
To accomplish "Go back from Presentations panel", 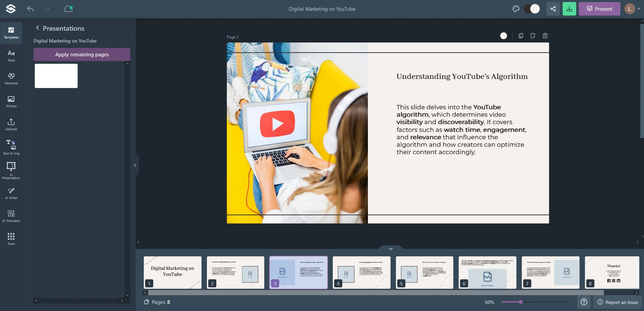I will coord(37,28).
